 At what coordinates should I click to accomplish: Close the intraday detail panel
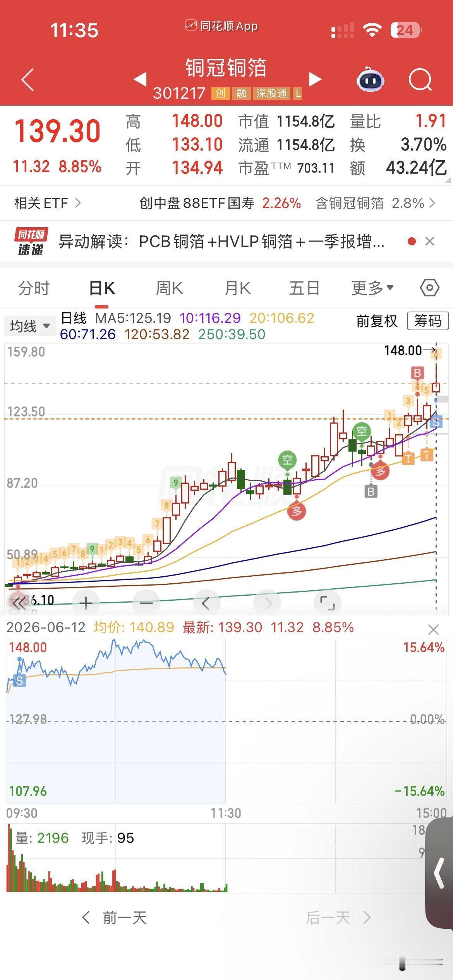[x=433, y=630]
